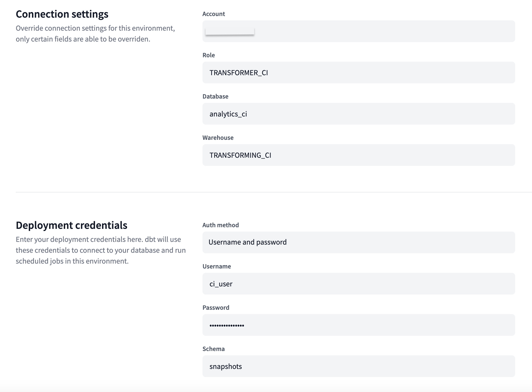Click the Connection settings heading

point(62,14)
